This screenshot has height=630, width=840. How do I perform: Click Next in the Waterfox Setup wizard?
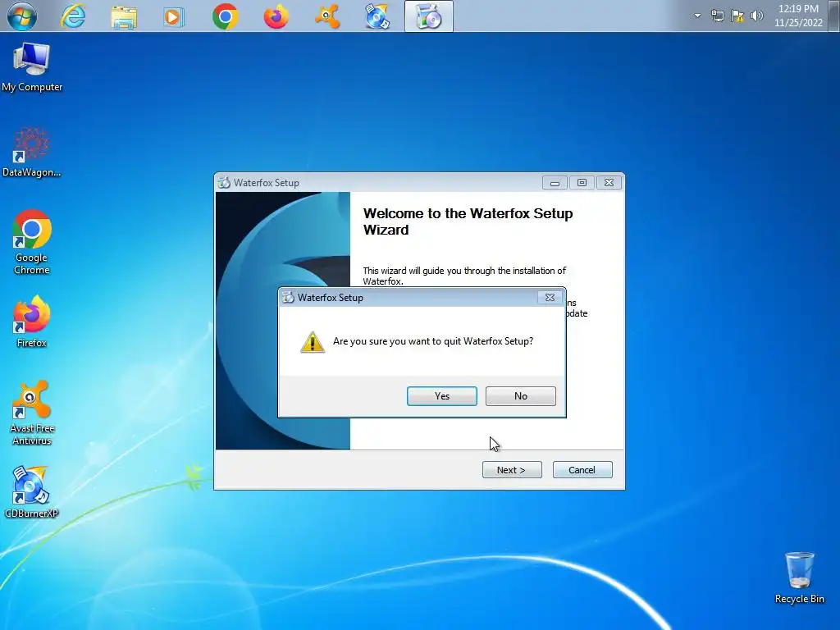pos(512,470)
